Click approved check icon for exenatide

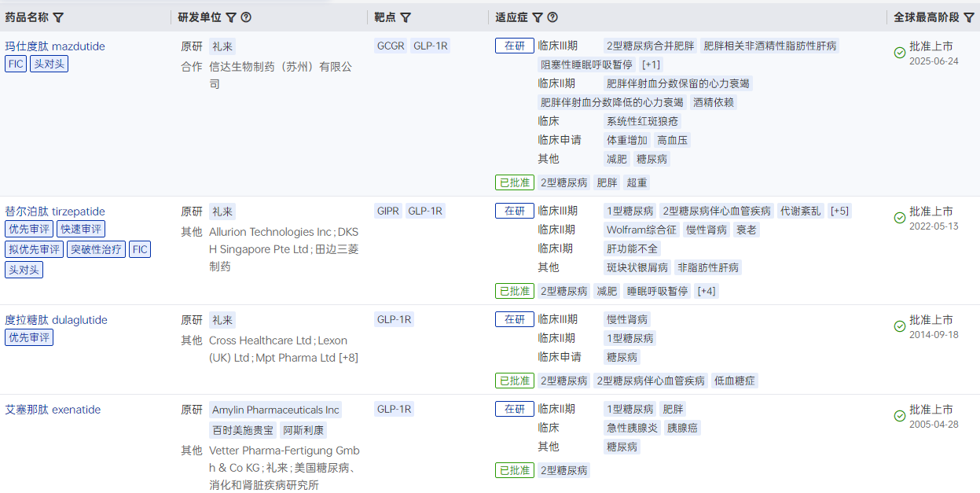[900, 416]
